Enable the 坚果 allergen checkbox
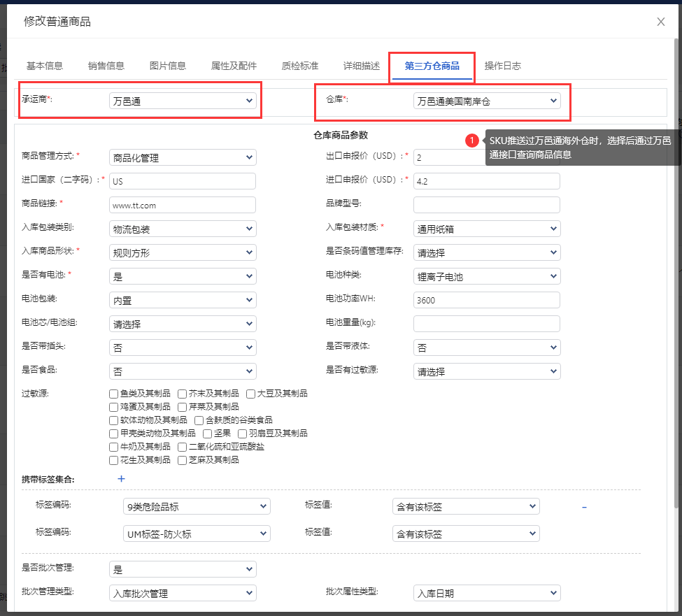The image size is (682, 616). coord(207,434)
